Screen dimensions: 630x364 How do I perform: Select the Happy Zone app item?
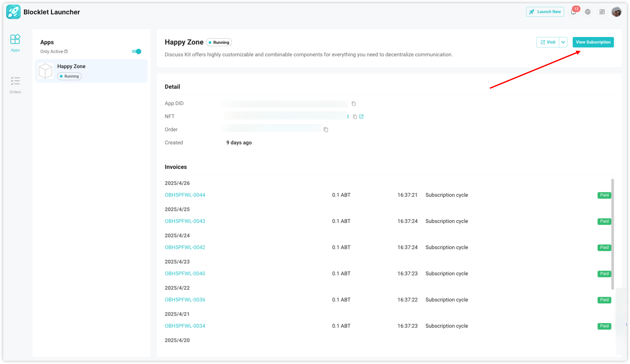(x=91, y=71)
